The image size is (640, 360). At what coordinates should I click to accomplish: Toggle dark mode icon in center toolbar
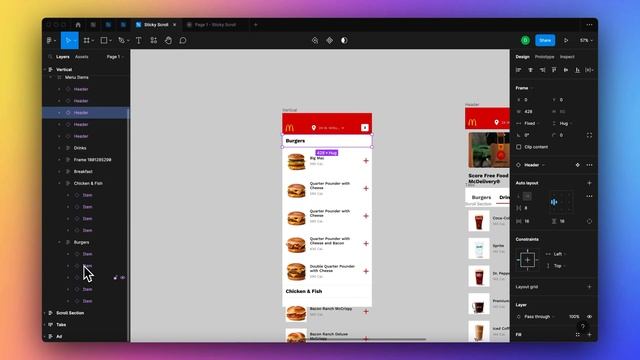click(x=344, y=40)
